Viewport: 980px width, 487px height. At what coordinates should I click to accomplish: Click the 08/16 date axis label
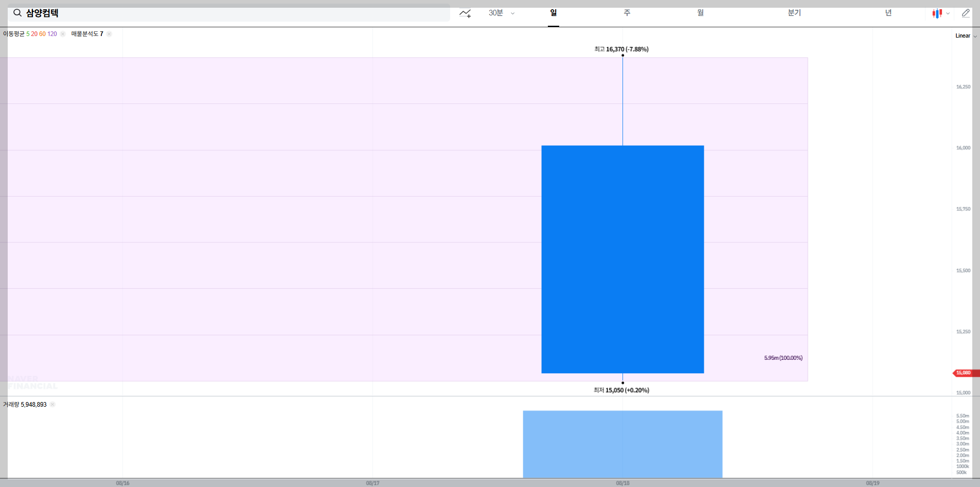pos(122,483)
